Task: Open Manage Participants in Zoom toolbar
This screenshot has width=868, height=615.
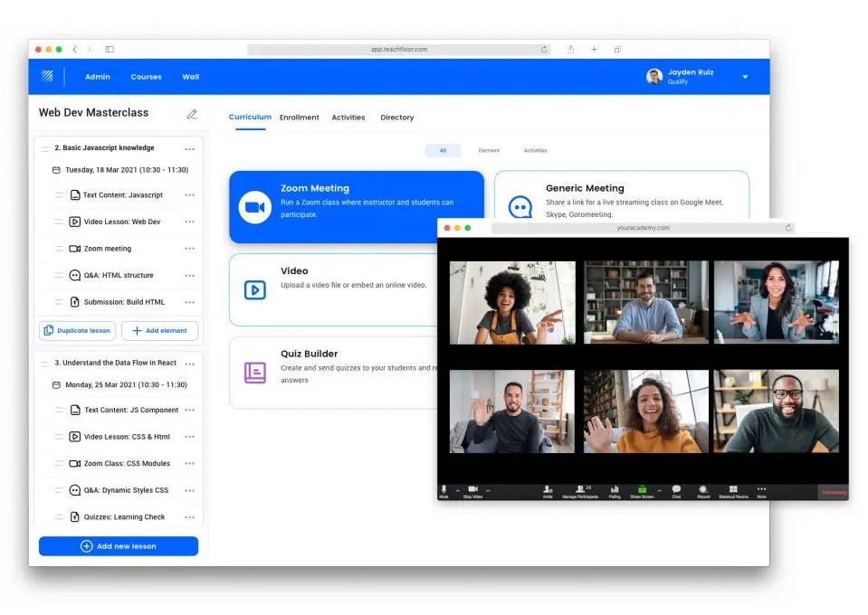Action: 580,491
